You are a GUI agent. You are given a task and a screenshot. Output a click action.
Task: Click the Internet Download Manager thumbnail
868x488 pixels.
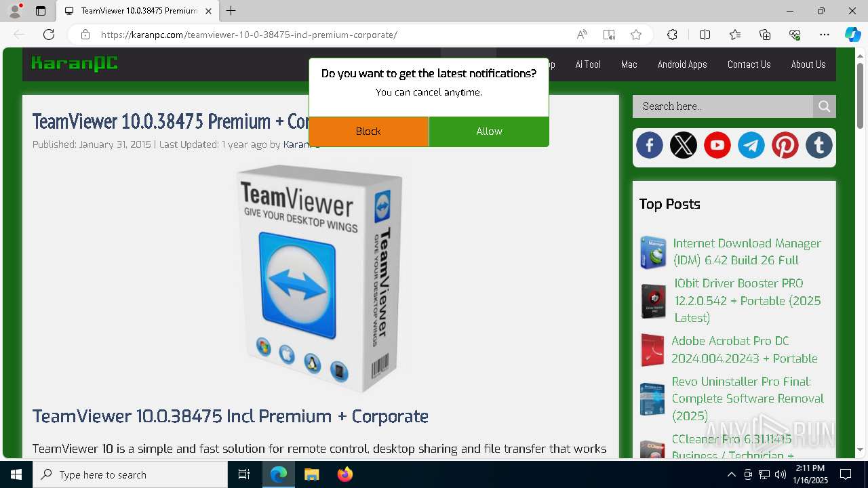click(x=653, y=252)
